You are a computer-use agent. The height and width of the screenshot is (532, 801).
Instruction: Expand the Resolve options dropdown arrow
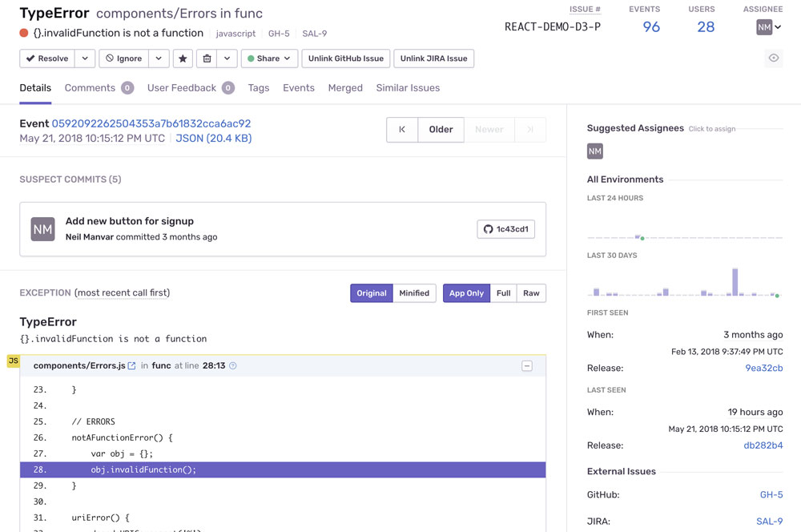tap(85, 58)
